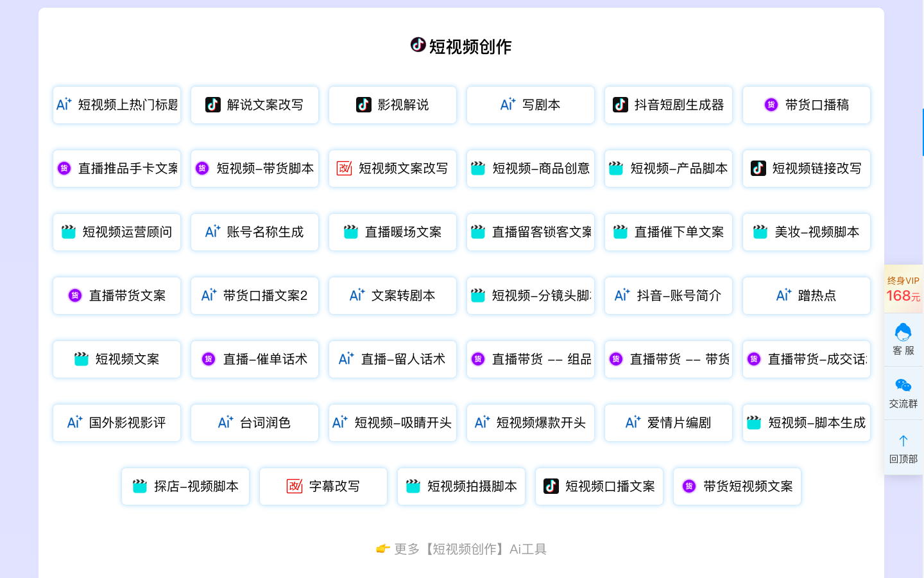Screen dimensions: 924x578
Task: Open the 账号名称生成 tool
Action: 255,232
